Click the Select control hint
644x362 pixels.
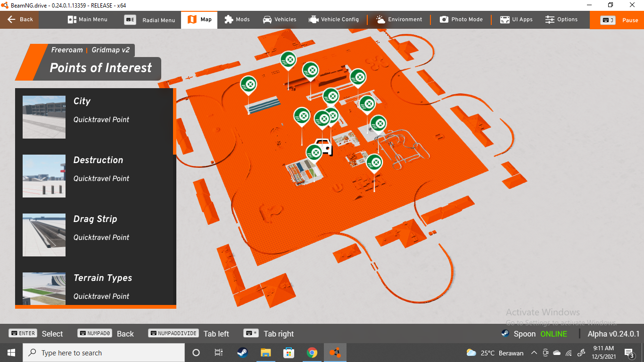click(36, 333)
